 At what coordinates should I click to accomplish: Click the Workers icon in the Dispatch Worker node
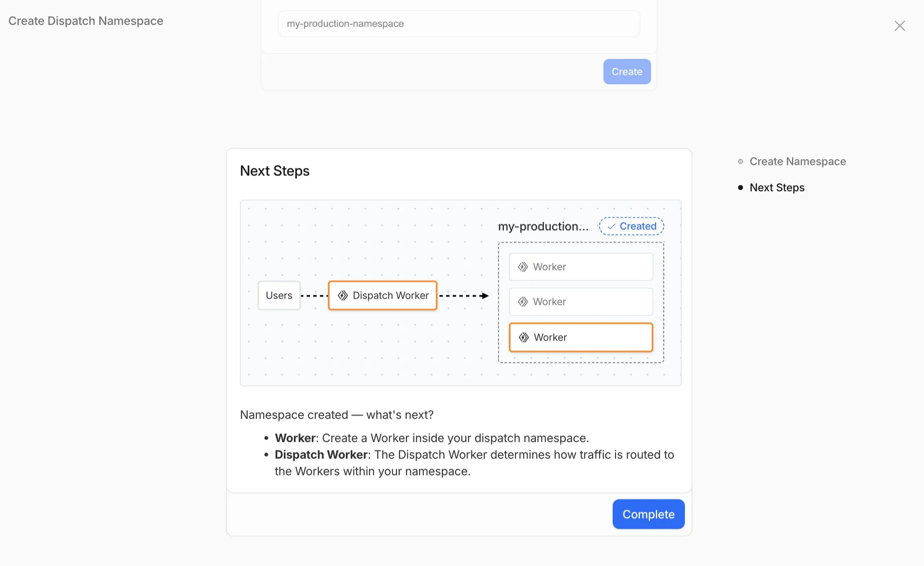[343, 295]
